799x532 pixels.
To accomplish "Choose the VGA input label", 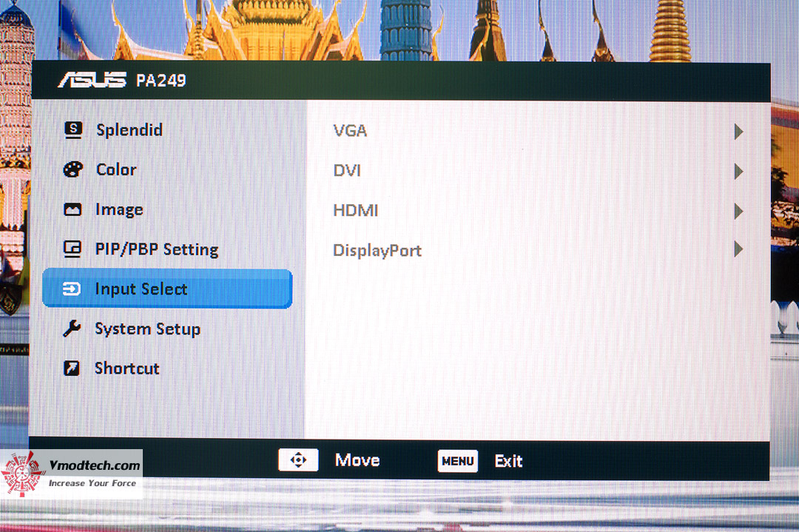I will (x=350, y=131).
